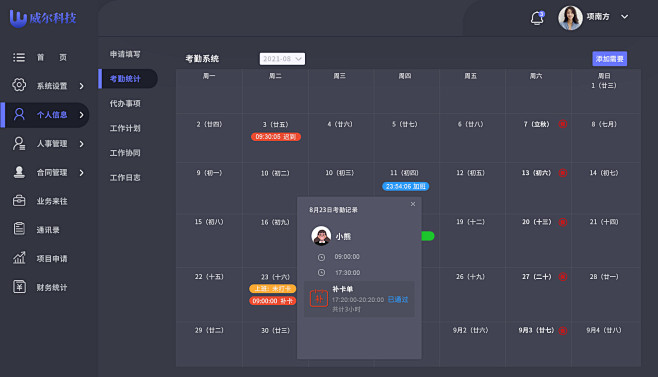The image size is (658, 377).
Task: Go to 首页 in the sidebar
Action: tap(52, 57)
